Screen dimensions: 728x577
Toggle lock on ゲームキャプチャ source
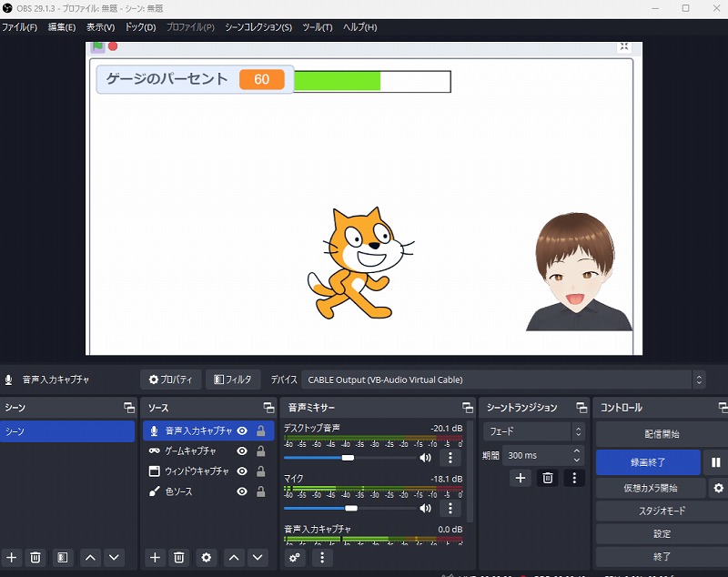tap(261, 450)
